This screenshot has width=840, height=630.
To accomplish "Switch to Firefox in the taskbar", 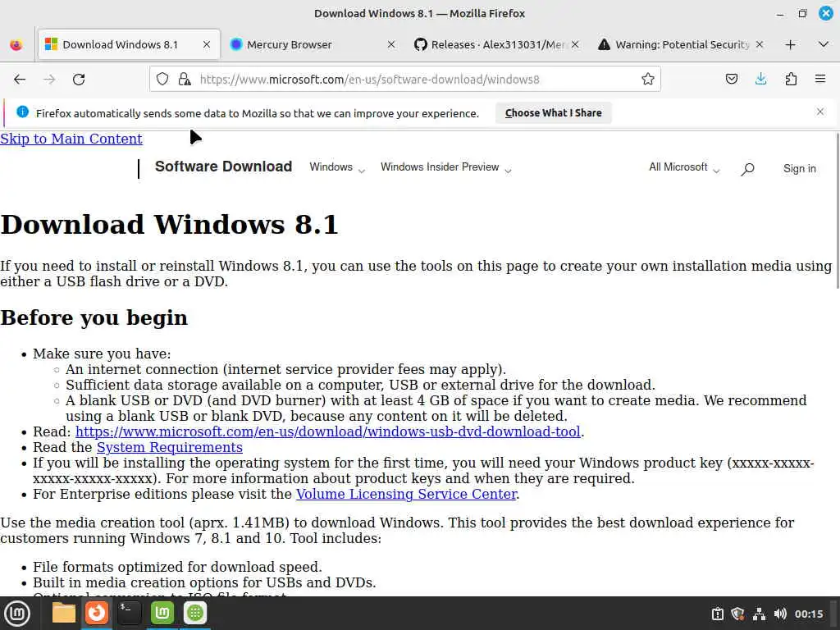I will 97,613.
